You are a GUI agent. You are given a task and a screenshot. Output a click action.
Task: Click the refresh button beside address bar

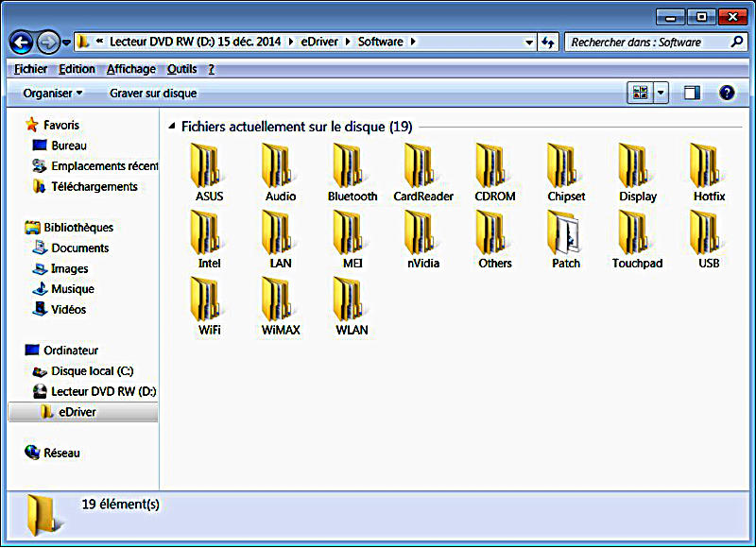(548, 42)
